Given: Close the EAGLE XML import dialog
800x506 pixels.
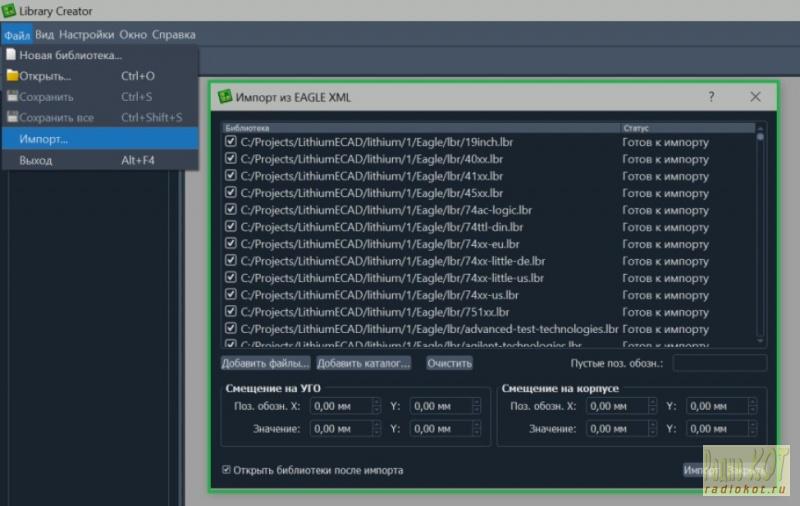Looking at the screenshot, I should tap(755, 97).
